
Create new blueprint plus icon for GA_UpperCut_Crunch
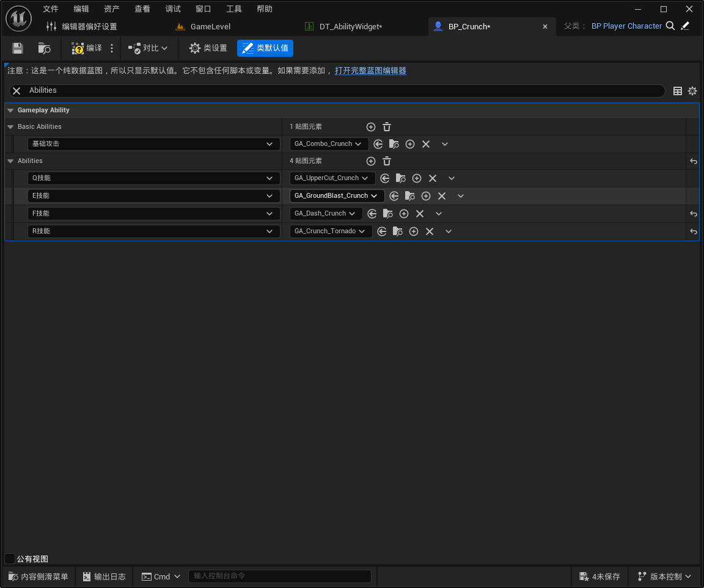[x=417, y=178]
